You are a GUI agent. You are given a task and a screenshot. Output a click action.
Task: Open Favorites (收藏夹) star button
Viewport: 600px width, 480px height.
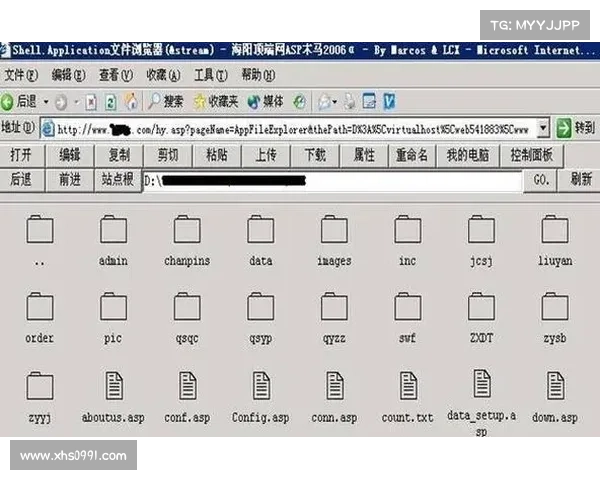tap(216, 101)
